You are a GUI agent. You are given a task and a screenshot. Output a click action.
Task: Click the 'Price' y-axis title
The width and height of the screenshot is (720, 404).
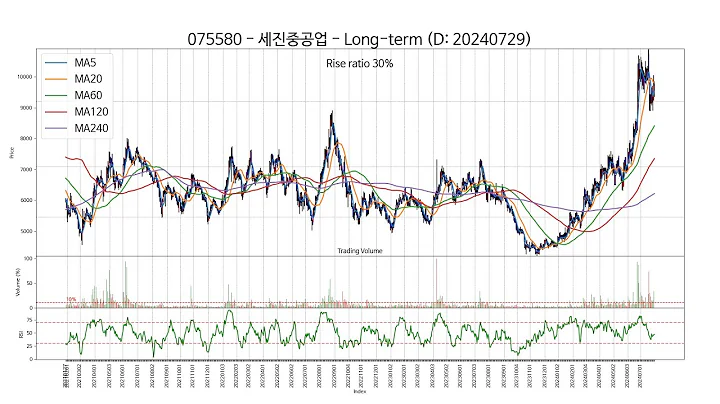click(x=12, y=153)
